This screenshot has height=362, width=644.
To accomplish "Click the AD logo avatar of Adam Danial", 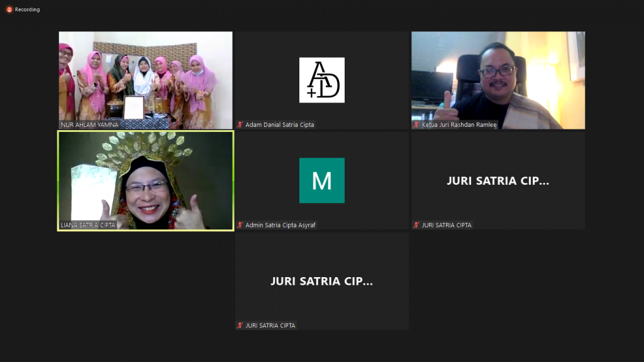I will (x=321, y=80).
